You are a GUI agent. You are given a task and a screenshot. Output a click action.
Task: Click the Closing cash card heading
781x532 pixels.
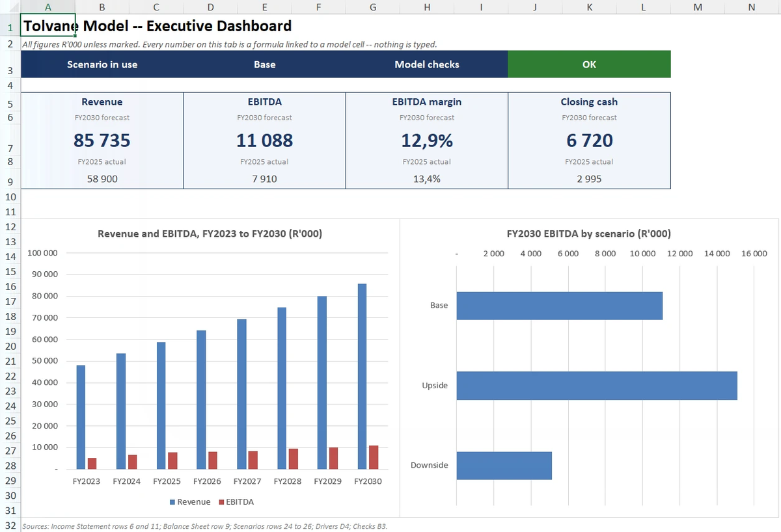(589, 101)
